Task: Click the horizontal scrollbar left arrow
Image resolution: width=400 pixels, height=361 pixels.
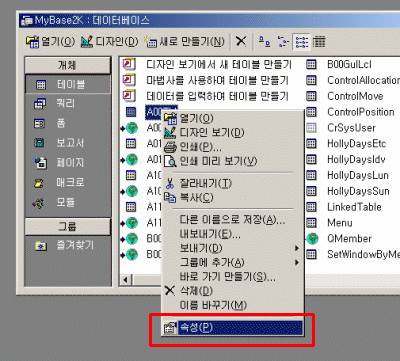Action: click(125, 280)
